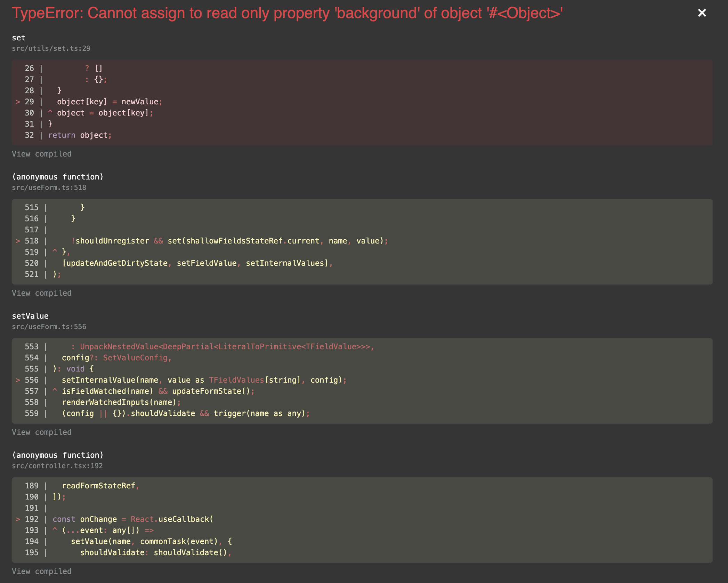Open source file src/utils/set.ts:29
The width and height of the screenshot is (728, 583).
[x=51, y=48]
